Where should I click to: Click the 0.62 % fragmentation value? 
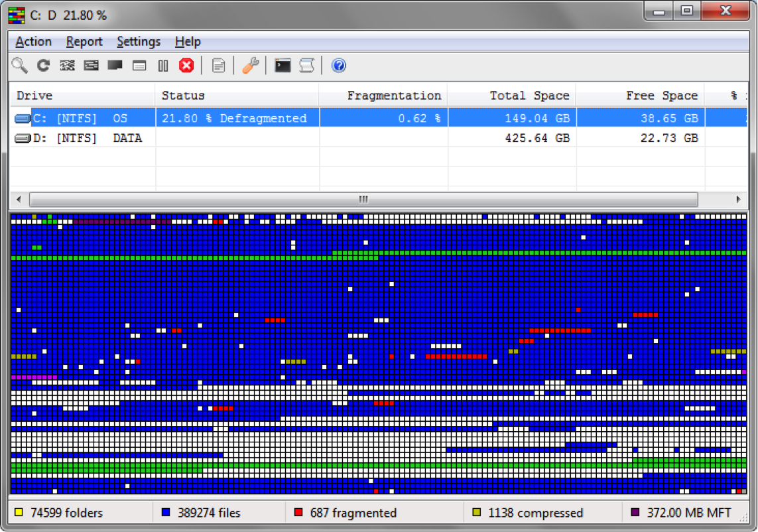419,119
